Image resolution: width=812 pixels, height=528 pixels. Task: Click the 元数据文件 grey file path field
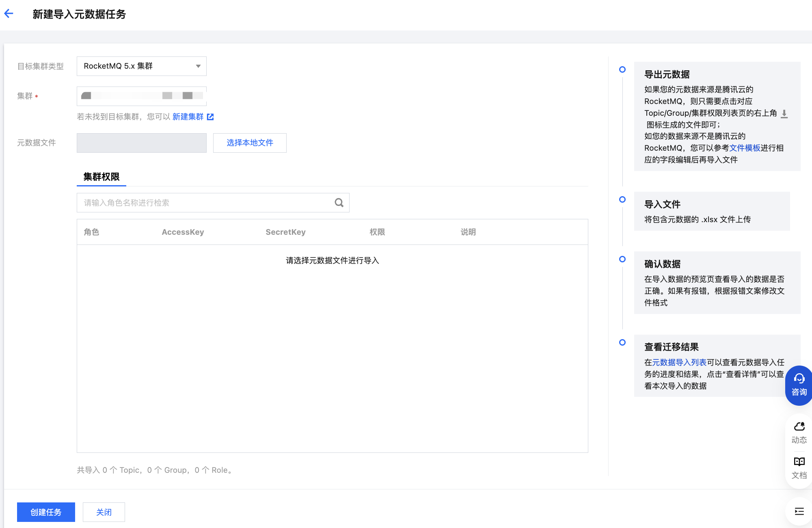click(141, 143)
